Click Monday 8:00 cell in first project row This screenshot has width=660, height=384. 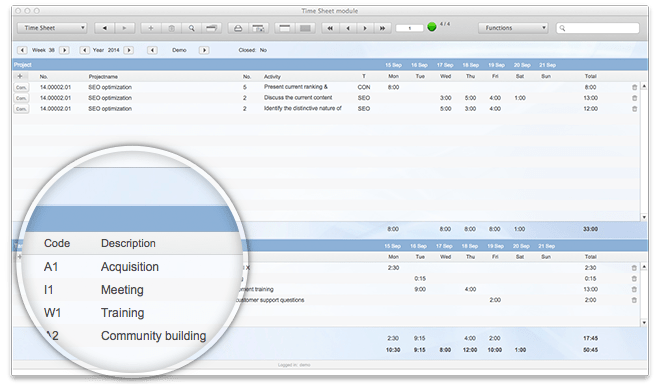click(393, 87)
